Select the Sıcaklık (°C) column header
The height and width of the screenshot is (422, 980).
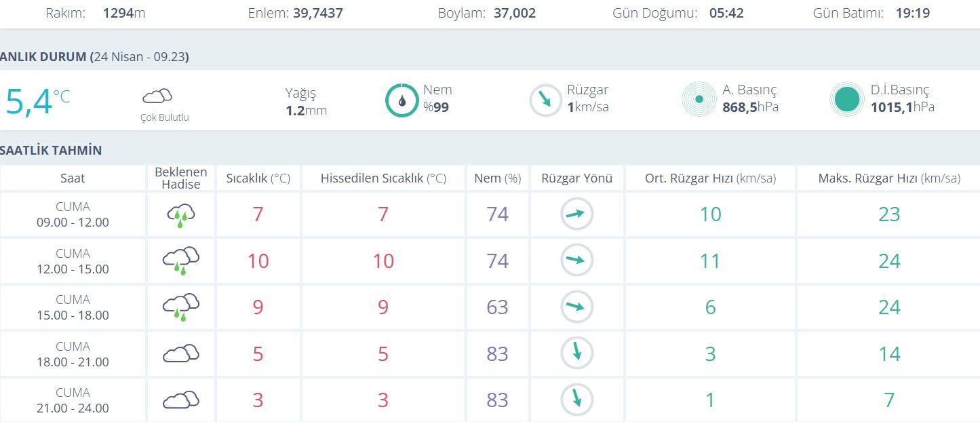(258, 178)
